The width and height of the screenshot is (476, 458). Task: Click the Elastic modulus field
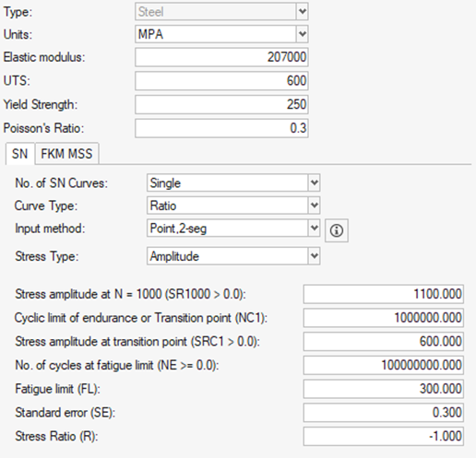[x=221, y=57]
